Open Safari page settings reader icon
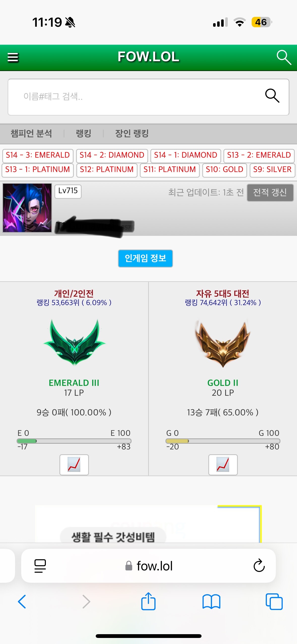Viewport: 297px width, 644px height. click(x=40, y=566)
